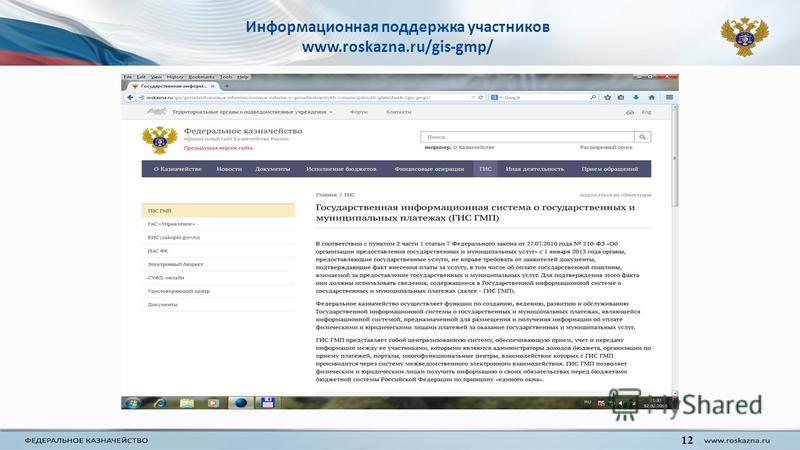
Task: Select 'Документы' in the left sidebar
Action: pos(218,305)
